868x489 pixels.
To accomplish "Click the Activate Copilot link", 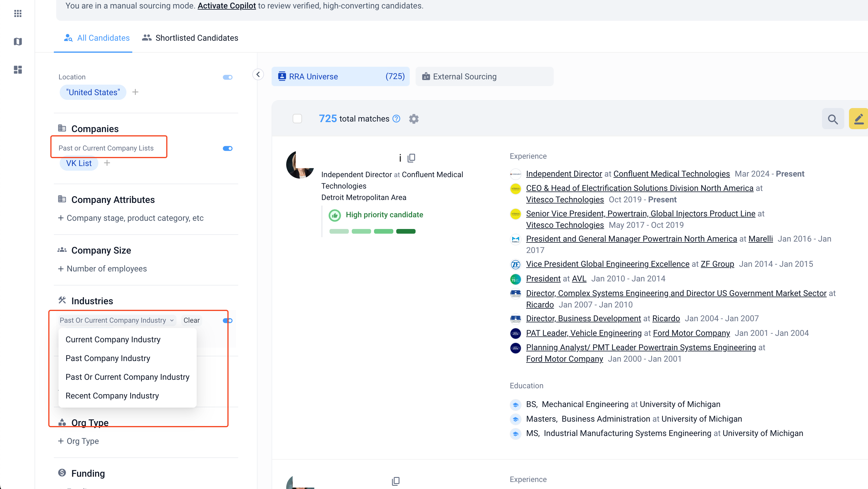I will [227, 6].
